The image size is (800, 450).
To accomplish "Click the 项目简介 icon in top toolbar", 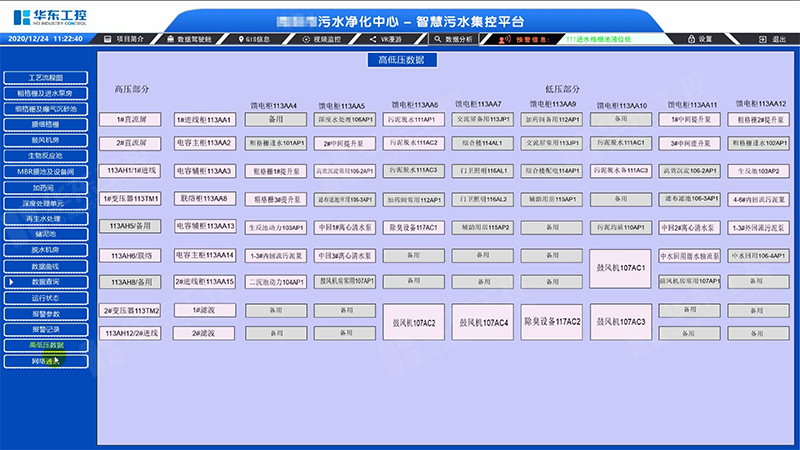I will [x=108, y=38].
